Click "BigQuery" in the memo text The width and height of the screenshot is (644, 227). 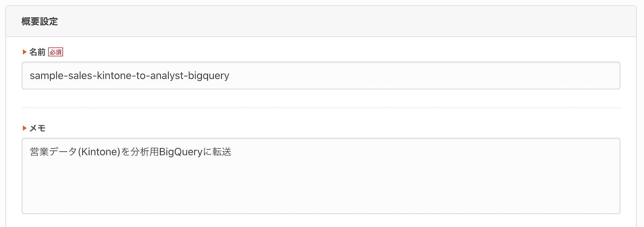181,152
